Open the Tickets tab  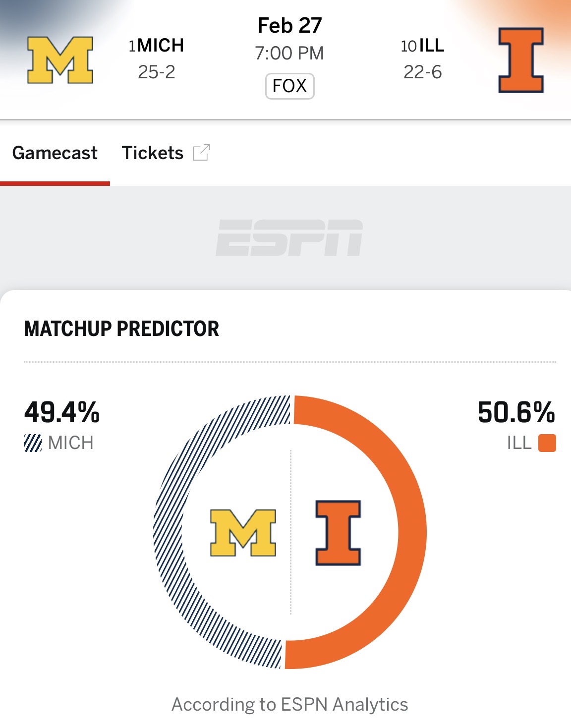pos(153,153)
